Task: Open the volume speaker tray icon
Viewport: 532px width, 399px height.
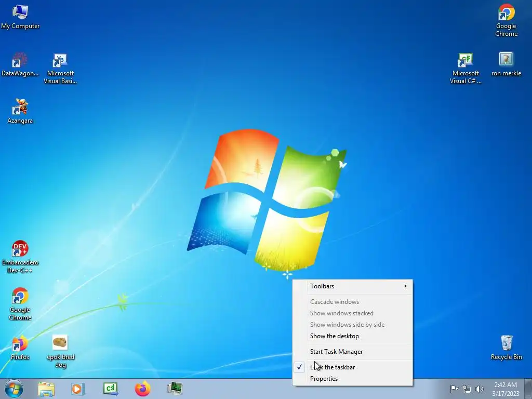Action: click(x=480, y=389)
